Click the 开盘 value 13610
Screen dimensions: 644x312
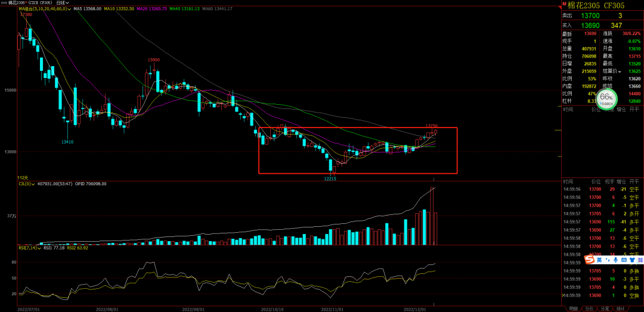(x=633, y=48)
